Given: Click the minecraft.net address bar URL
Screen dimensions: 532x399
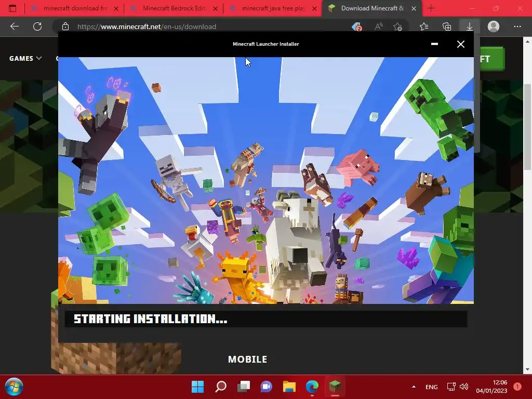Looking at the screenshot, I should (147, 26).
